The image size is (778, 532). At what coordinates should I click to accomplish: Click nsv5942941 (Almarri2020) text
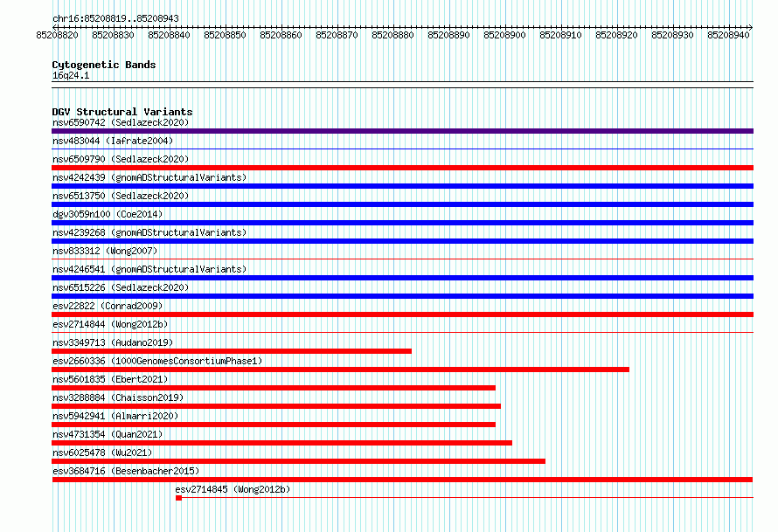[115, 416]
